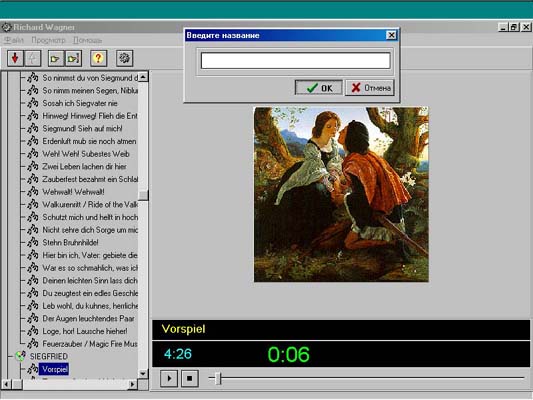The image size is (533, 400).
Task: Click the red down arrow toolbar icon
Action: click(x=15, y=58)
